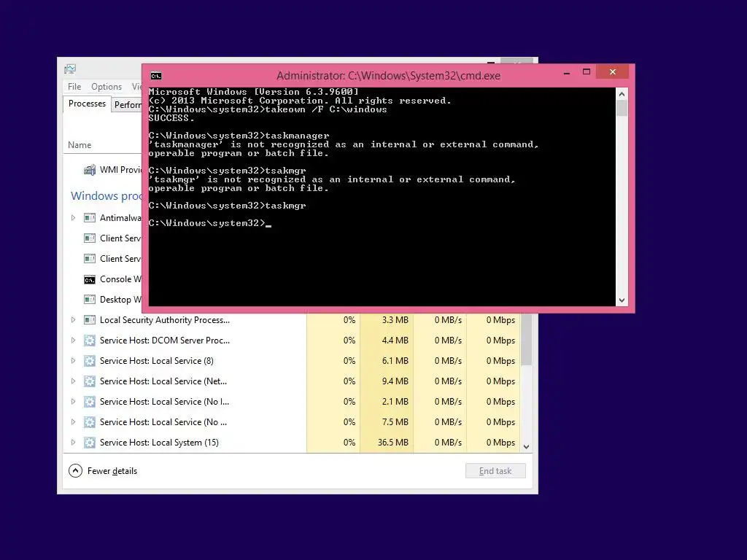Click the Task Manager vertical scrollbar thumb
This screenshot has height=560, width=747.
click(527, 340)
